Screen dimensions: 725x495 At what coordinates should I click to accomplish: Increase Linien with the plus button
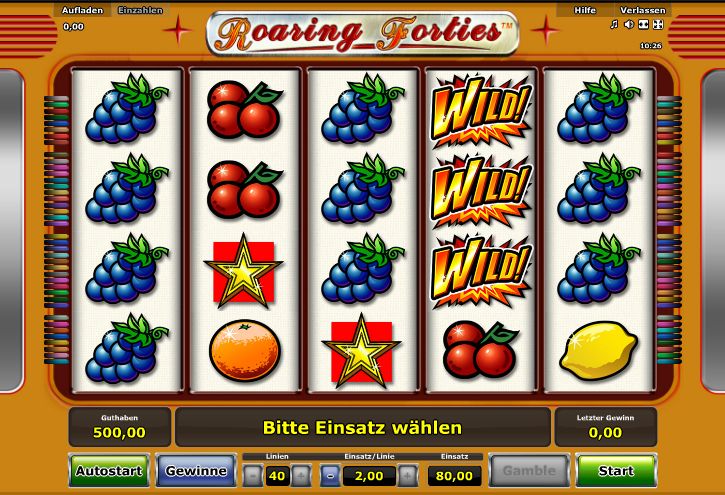[301, 476]
